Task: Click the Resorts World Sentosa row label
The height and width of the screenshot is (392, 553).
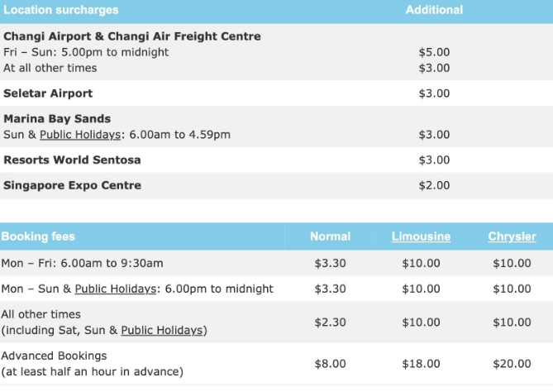Action: [72, 160]
